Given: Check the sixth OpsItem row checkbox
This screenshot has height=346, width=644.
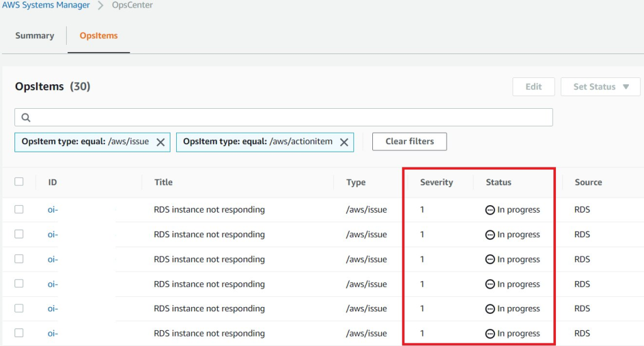Looking at the screenshot, I should click(19, 333).
